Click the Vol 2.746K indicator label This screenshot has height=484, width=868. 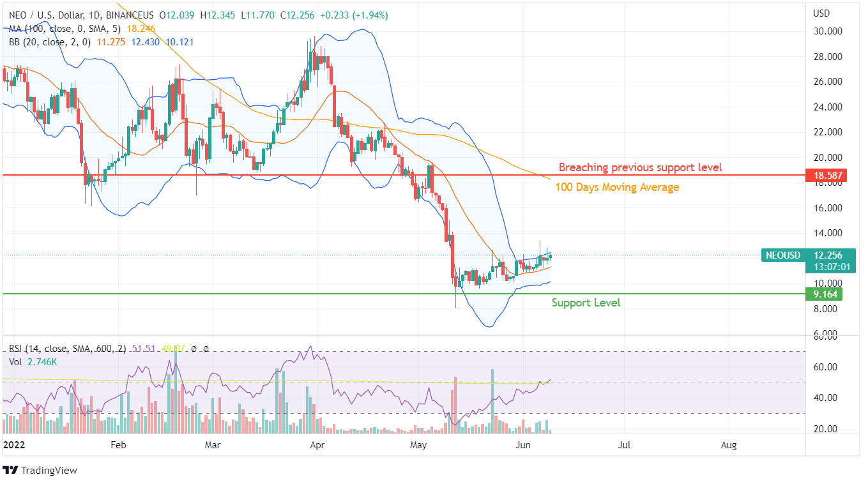(33, 361)
